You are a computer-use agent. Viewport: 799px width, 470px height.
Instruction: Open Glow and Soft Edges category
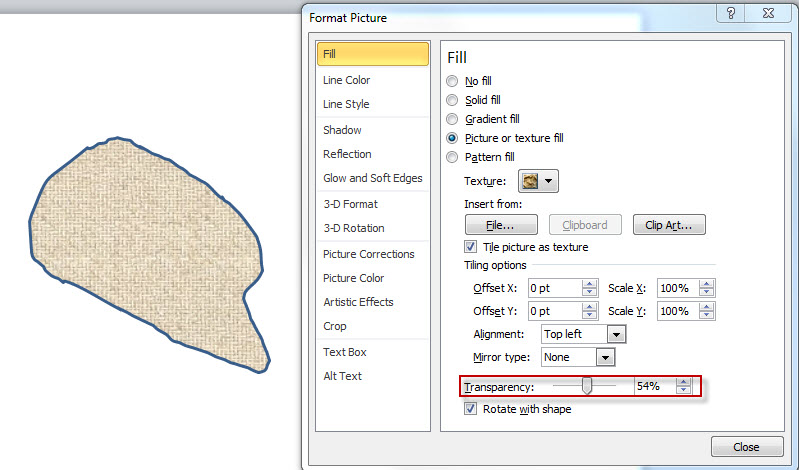(x=372, y=178)
